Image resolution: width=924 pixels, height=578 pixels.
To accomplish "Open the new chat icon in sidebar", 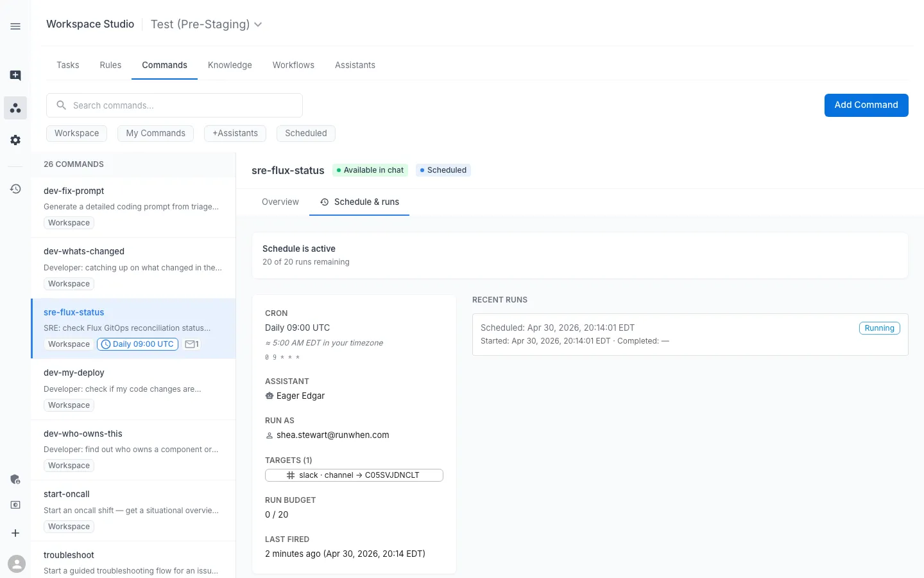I will [x=15, y=75].
